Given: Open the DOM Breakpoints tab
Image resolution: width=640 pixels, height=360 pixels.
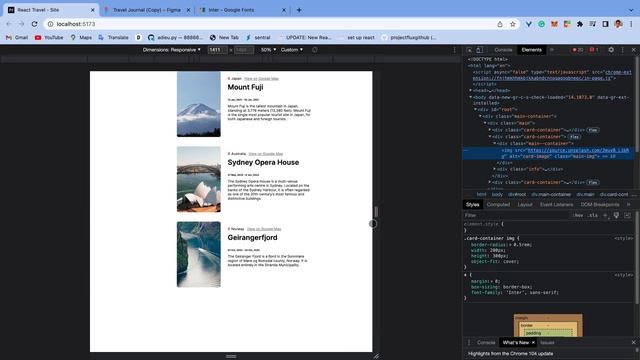Looking at the screenshot, I should tap(600, 204).
